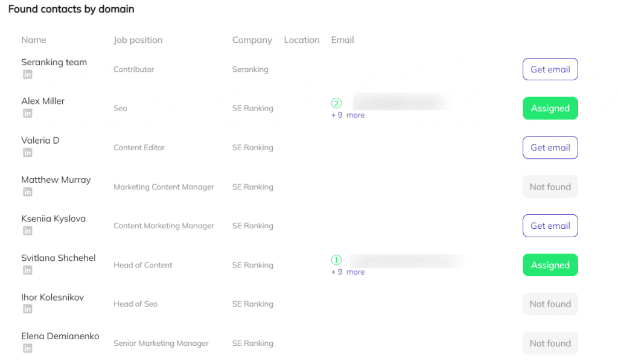Get email for Kseniia Kyslova
The image size is (618, 364).
(x=550, y=226)
